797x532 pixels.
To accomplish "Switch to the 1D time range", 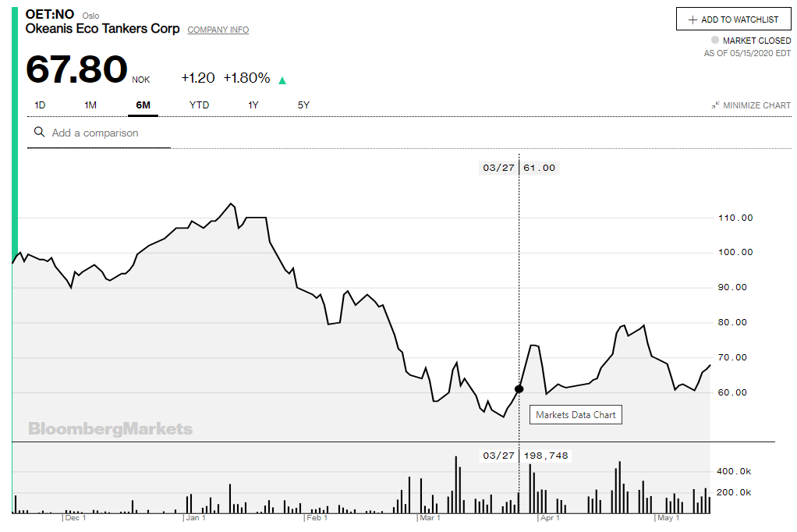I will click(x=40, y=105).
